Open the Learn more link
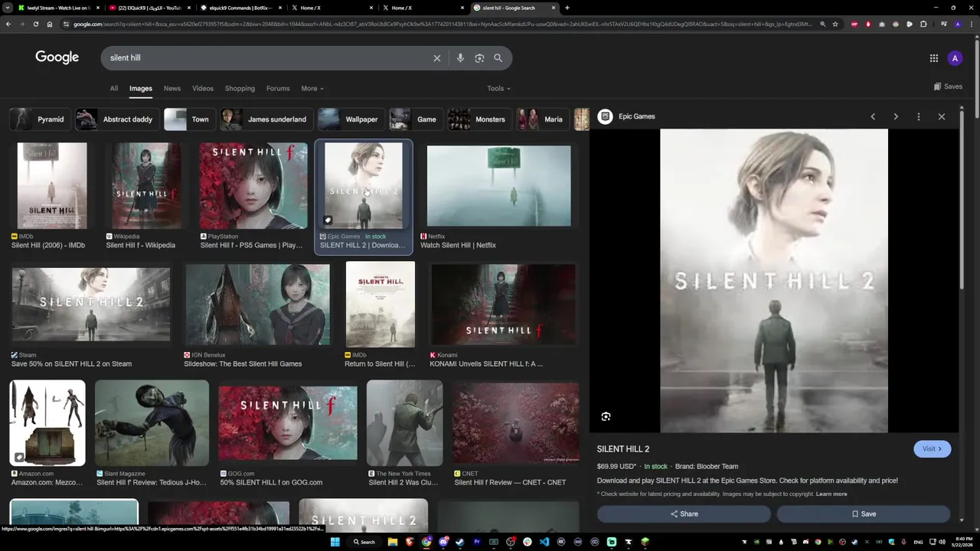The width and height of the screenshot is (980, 551). pyautogui.click(x=831, y=494)
